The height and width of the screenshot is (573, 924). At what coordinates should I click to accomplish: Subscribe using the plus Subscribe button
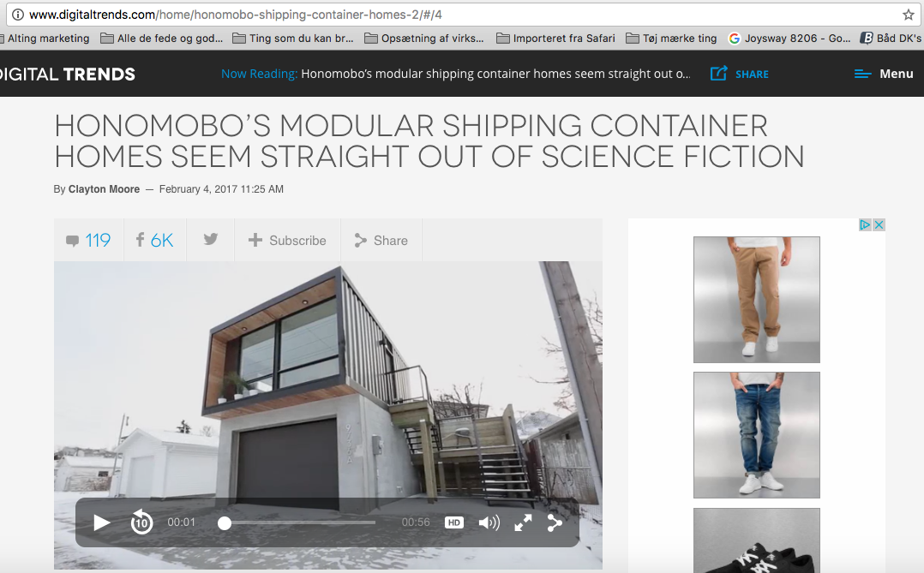point(287,241)
